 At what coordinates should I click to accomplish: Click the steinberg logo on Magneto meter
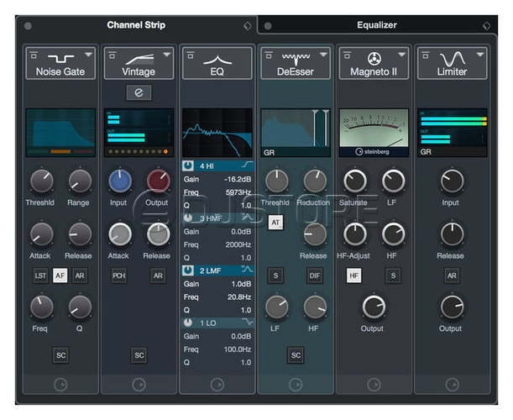pyautogui.click(x=372, y=151)
